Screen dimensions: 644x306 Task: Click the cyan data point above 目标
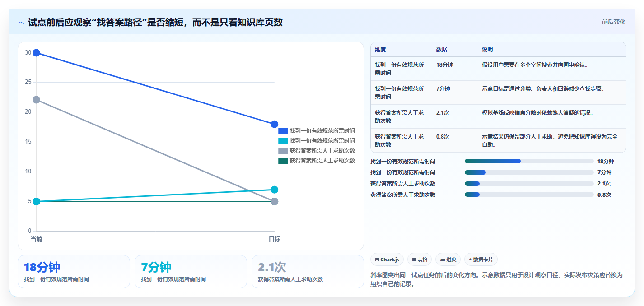click(274, 190)
